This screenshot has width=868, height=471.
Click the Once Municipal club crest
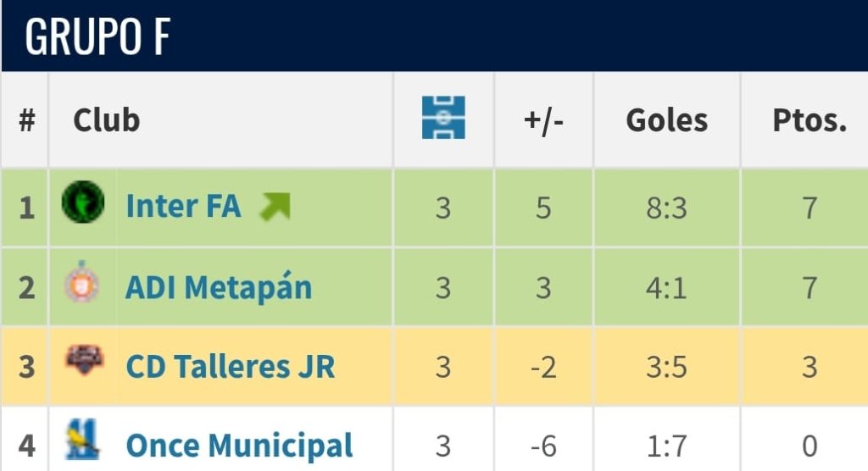(83, 441)
